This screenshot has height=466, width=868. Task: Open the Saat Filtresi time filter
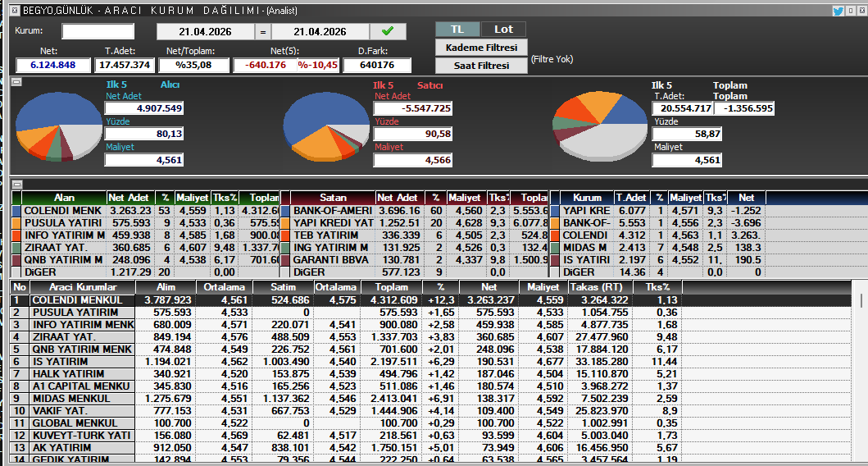click(x=481, y=66)
